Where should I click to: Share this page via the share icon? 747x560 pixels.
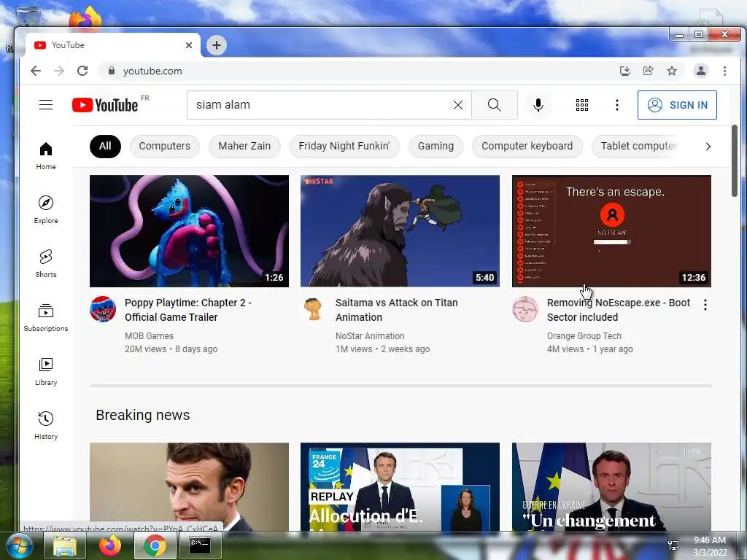point(648,71)
